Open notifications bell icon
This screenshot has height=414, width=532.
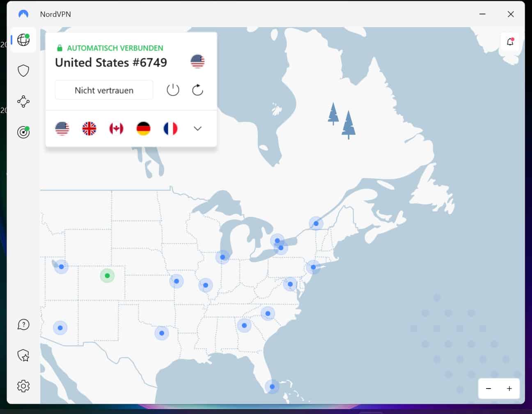[x=510, y=42]
